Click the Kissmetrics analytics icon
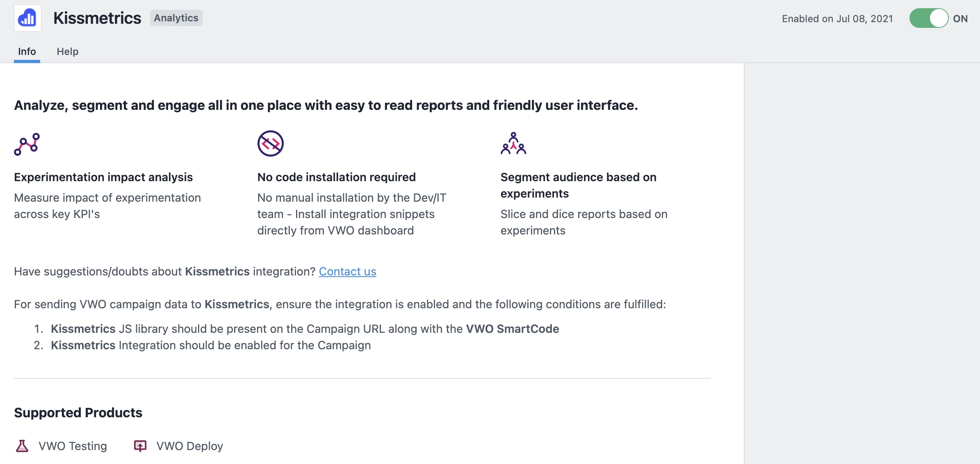The image size is (980, 464). pos(27,17)
